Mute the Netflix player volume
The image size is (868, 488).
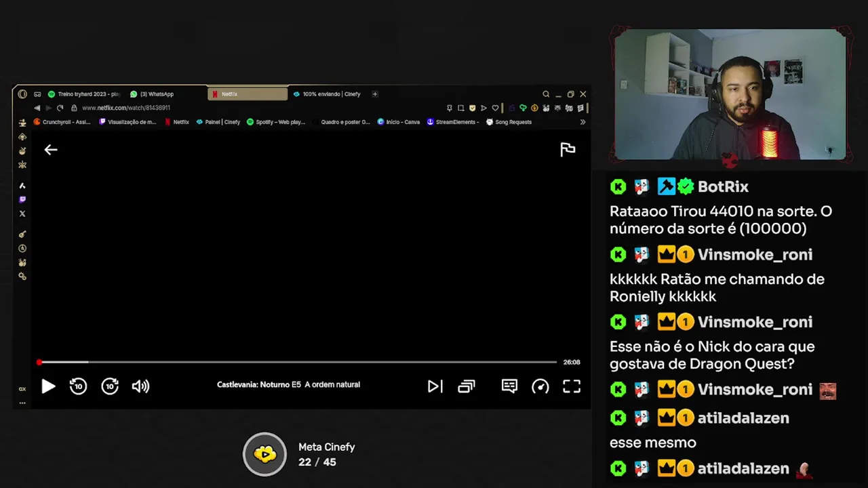[140, 386]
